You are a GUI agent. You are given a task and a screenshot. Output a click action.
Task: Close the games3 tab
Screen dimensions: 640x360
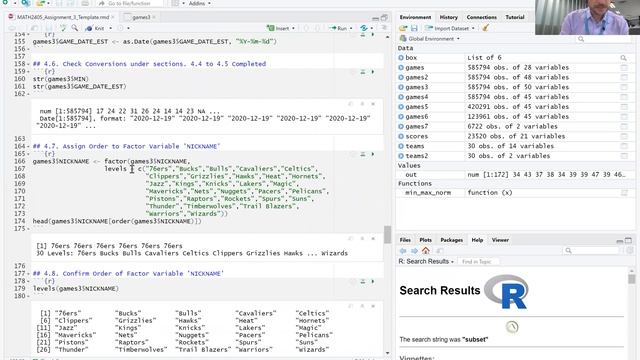click(x=154, y=17)
